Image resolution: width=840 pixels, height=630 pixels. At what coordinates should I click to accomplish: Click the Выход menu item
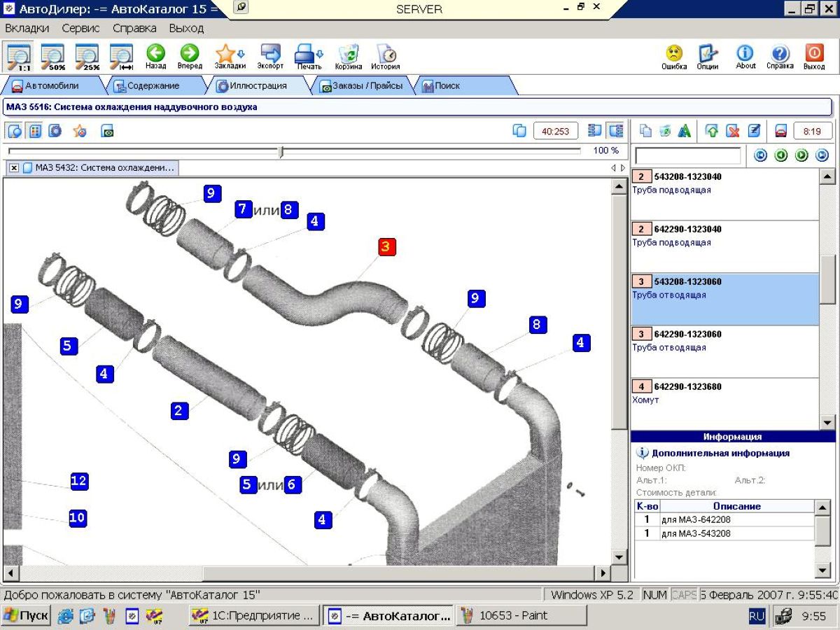(186, 29)
